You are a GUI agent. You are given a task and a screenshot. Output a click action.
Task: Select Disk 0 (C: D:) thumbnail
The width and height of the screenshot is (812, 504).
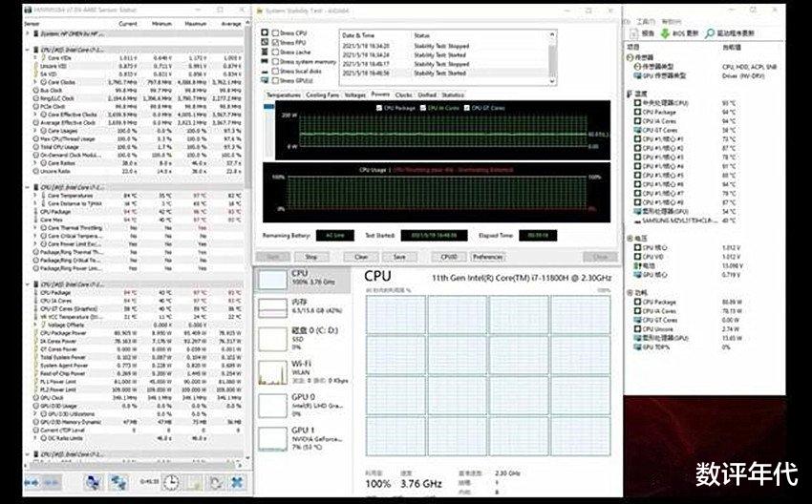(272, 340)
